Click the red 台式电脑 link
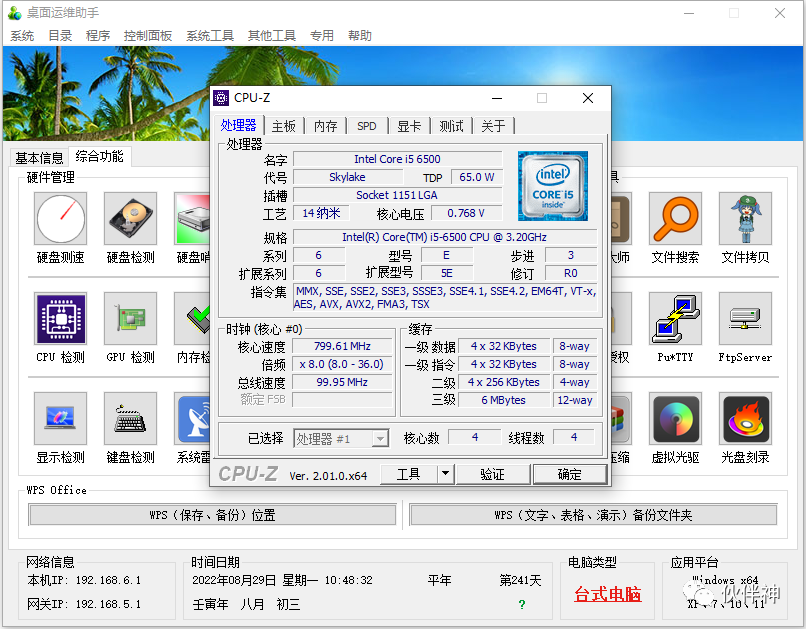 [x=608, y=594]
